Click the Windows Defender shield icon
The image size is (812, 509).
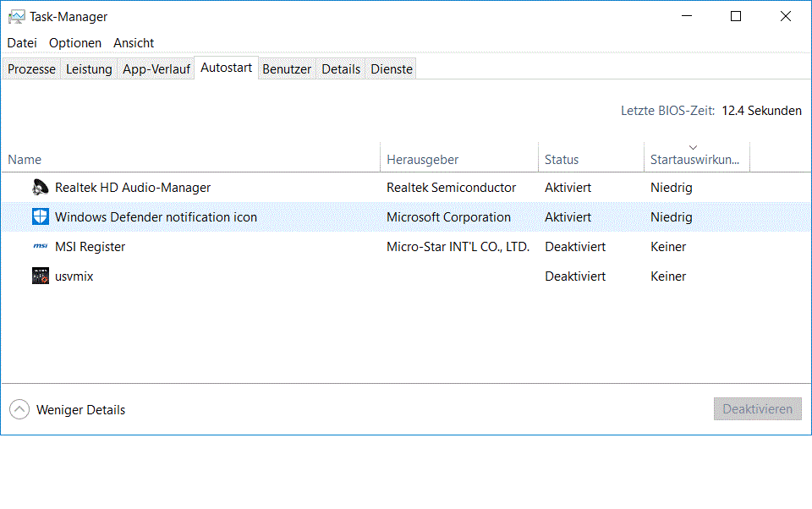41,217
